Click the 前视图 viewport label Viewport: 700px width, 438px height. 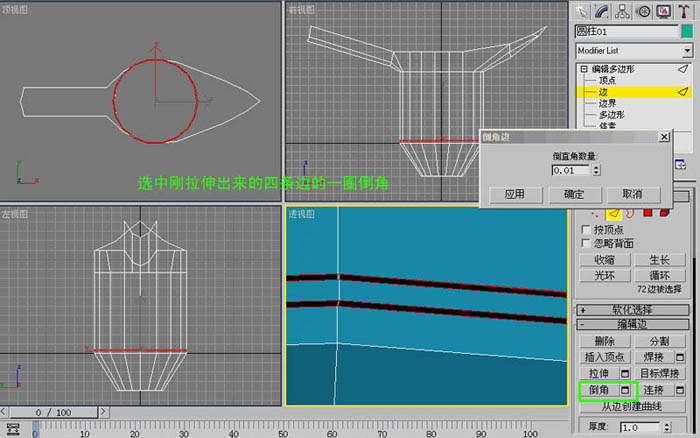click(x=301, y=10)
